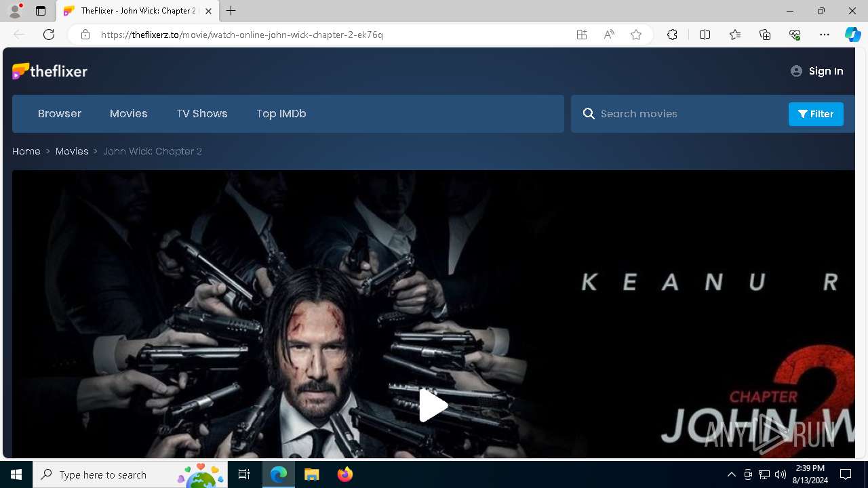Close the TheFlixer tab

tap(208, 11)
